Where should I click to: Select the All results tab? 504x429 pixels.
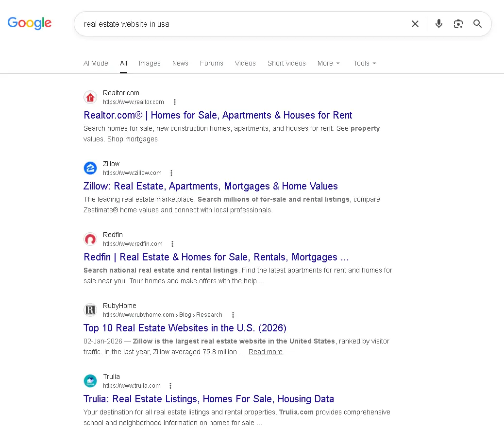pos(123,63)
